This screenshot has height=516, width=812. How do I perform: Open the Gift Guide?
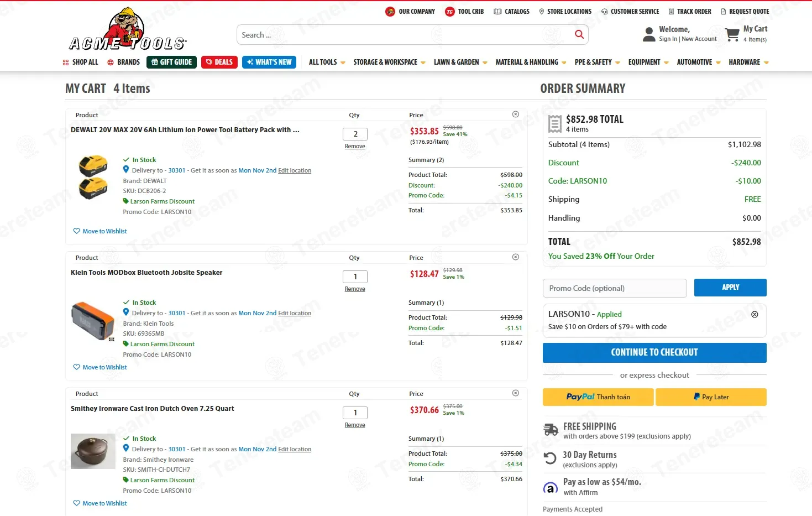pos(172,62)
